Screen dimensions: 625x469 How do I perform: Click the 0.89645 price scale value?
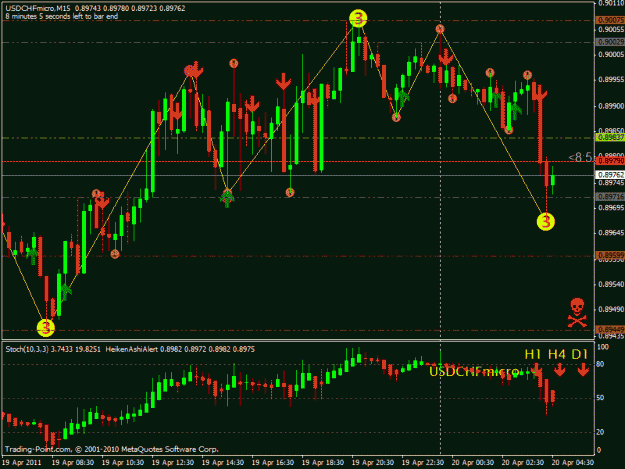(611, 233)
